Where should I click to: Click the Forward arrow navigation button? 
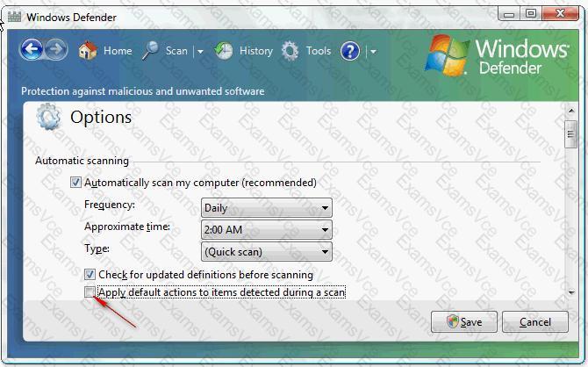coord(56,49)
